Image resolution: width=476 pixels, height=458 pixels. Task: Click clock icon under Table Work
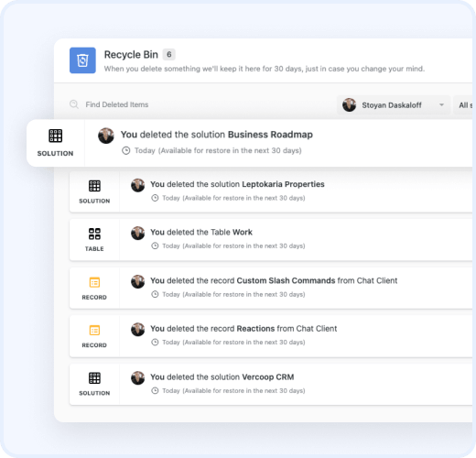(x=155, y=245)
